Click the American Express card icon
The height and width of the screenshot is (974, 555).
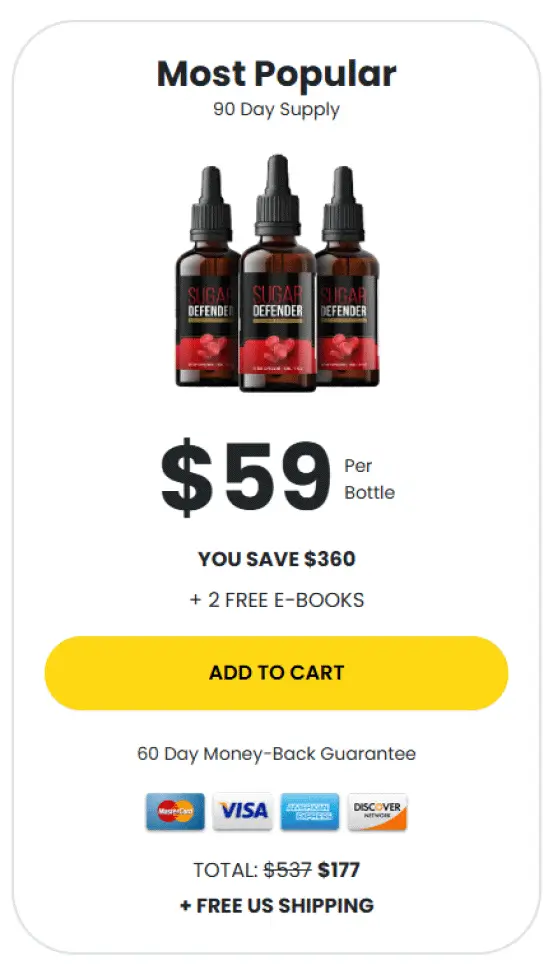310,811
